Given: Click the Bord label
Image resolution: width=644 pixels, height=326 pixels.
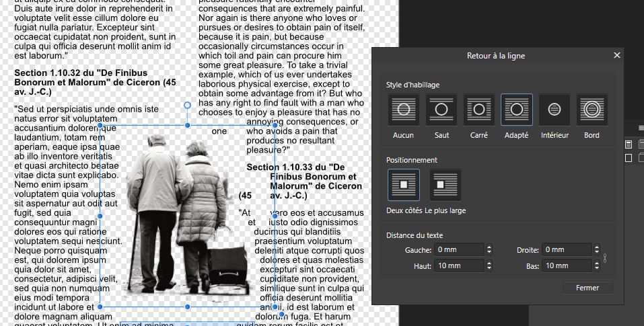Looking at the screenshot, I should pos(592,135).
